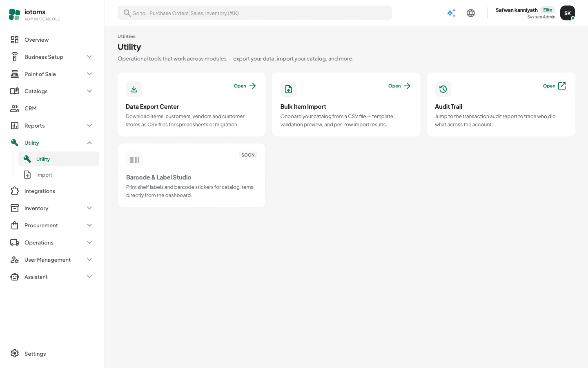Click the Barcode & Label Studio barcode icon
This screenshot has height=368, width=588.
pos(134,160)
